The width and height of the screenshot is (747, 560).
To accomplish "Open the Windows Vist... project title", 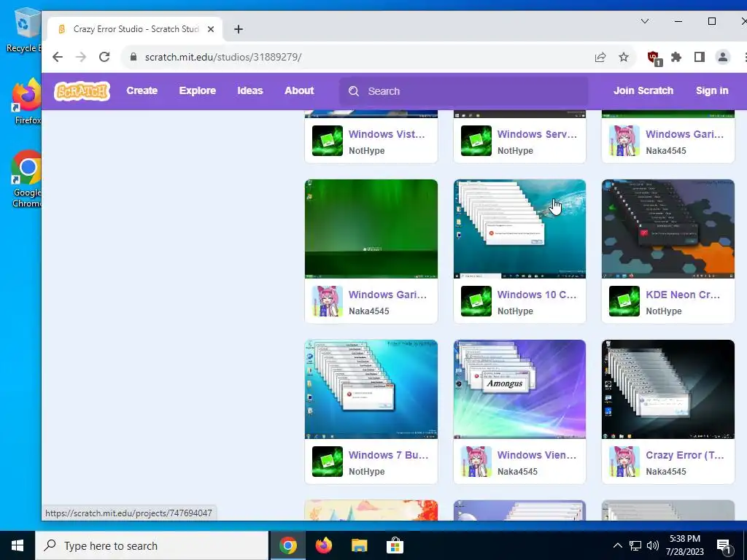I will 387,134.
